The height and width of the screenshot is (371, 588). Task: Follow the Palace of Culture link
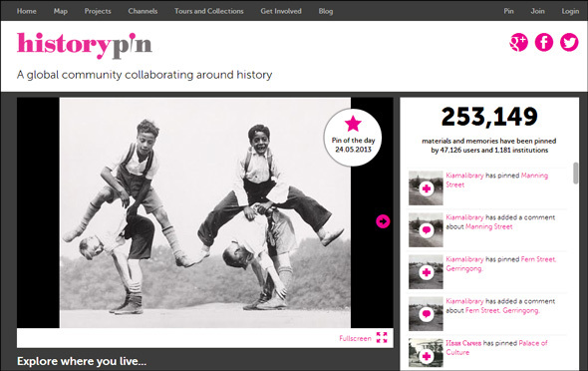[496, 348]
